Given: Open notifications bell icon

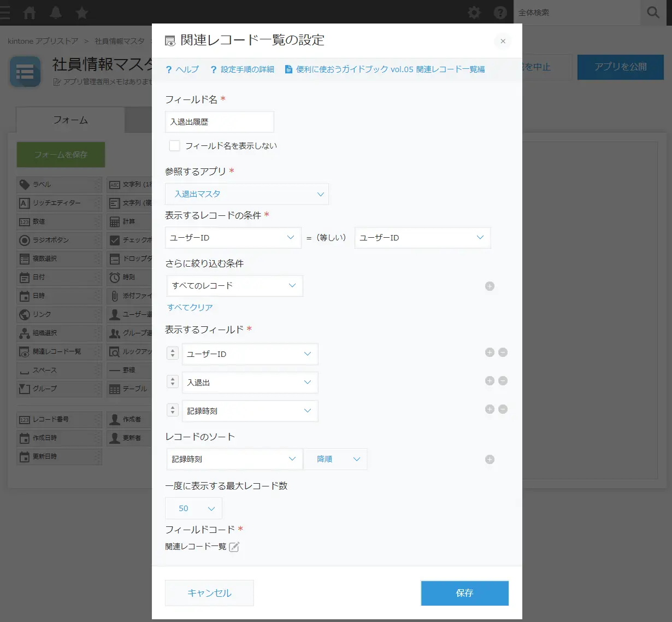Looking at the screenshot, I should [56, 13].
